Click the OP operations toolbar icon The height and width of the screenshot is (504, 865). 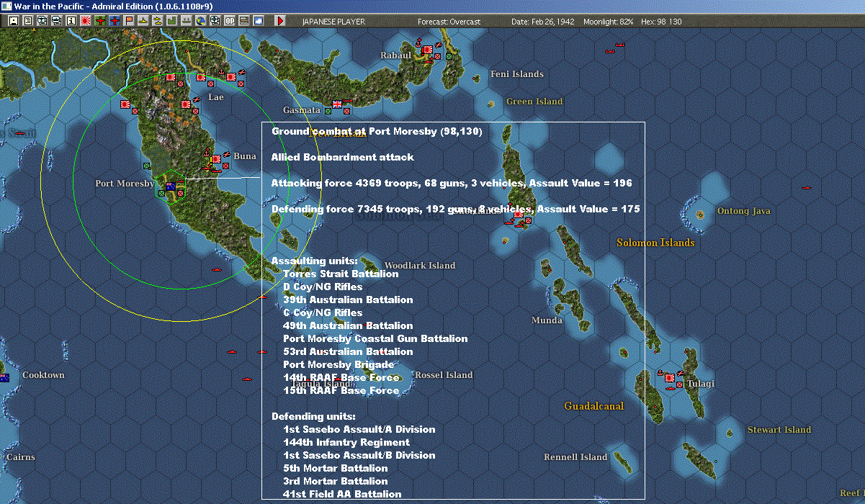click(x=230, y=21)
